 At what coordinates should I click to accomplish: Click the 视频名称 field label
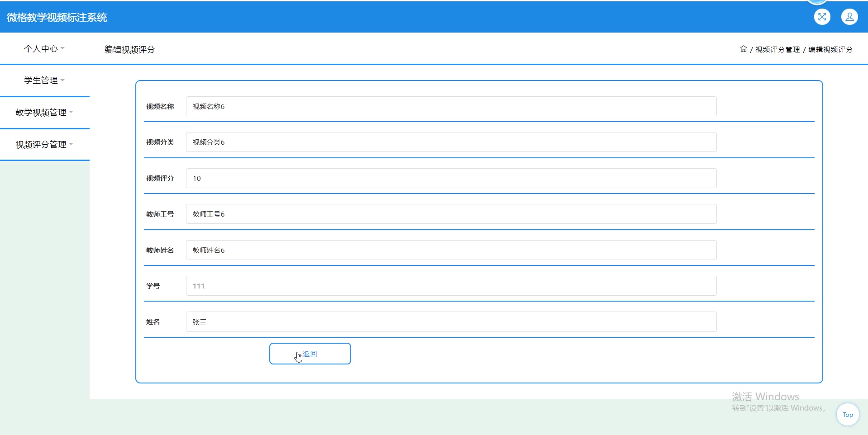pos(160,107)
